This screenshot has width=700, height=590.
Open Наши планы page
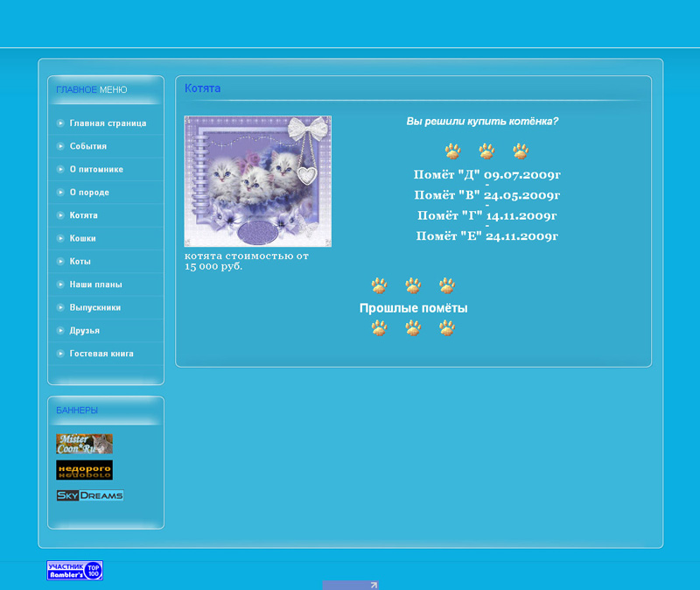pyautogui.click(x=95, y=284)
